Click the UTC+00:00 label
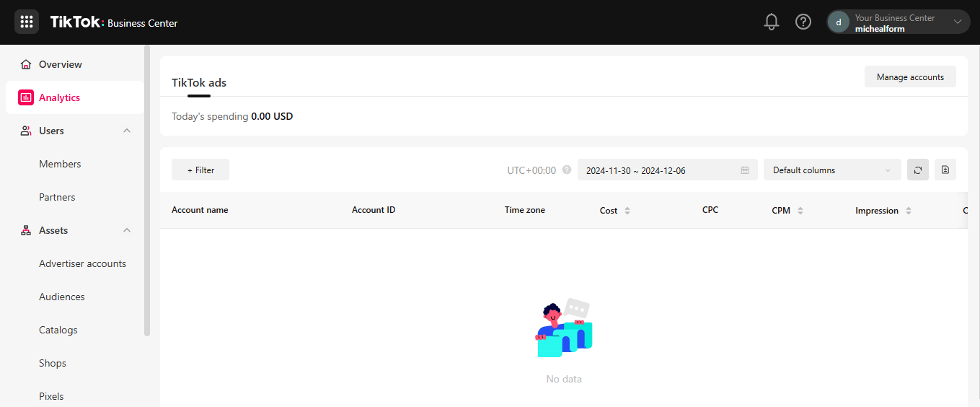Image resolution: width=980 pixels, height=407 pixels. 531,170
